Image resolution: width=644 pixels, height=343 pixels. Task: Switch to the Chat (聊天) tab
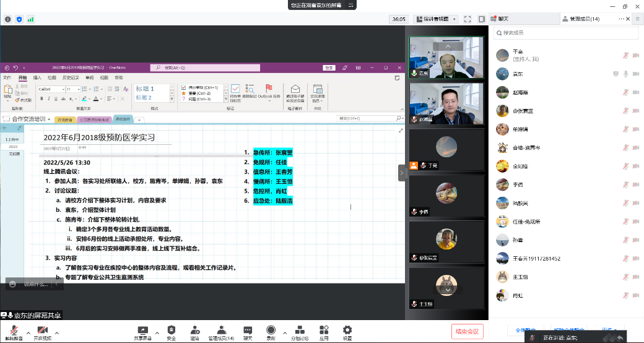click(x=504, y=19)
